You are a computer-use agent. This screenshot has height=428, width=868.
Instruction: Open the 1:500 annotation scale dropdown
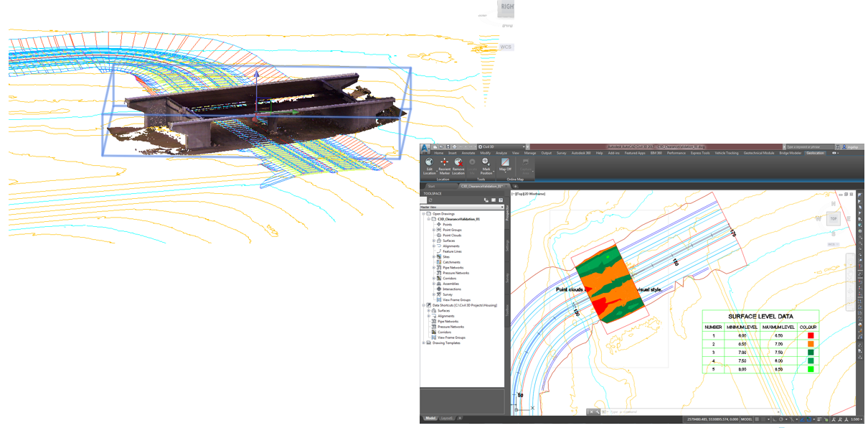click(858, 419)
